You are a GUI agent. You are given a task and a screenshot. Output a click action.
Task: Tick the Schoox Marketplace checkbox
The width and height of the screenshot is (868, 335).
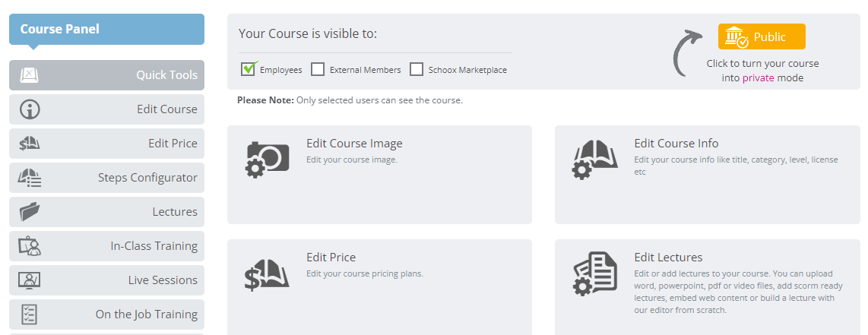click(417, 70)
